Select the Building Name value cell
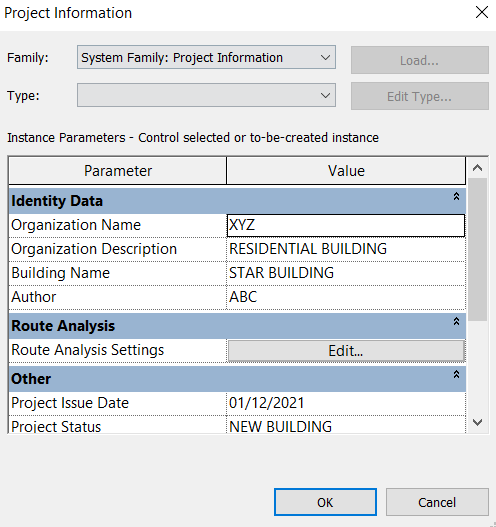Image resolution: width=496 pixels, height=527 pixels. (346, 273)
